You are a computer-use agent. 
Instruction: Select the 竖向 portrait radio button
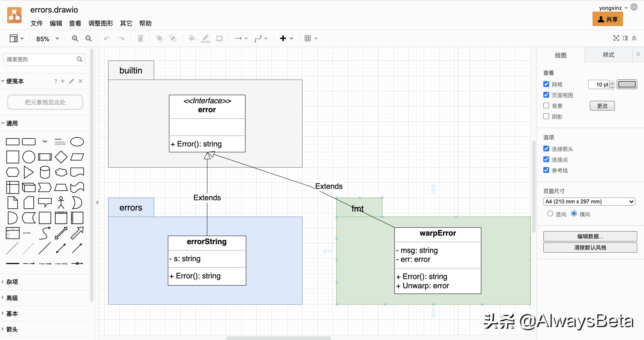[550, 214]
